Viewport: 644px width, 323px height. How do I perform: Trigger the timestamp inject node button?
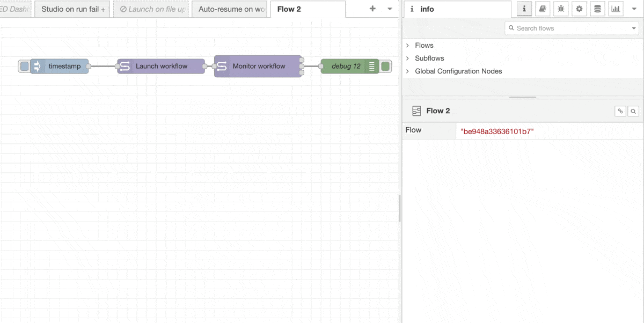24,66
